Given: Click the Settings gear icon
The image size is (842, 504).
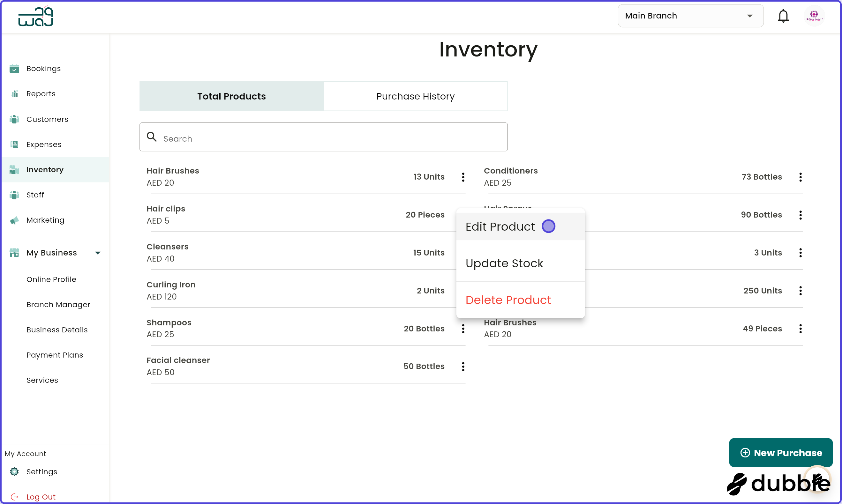Looking at the screenshot, I should click(14, 472).
